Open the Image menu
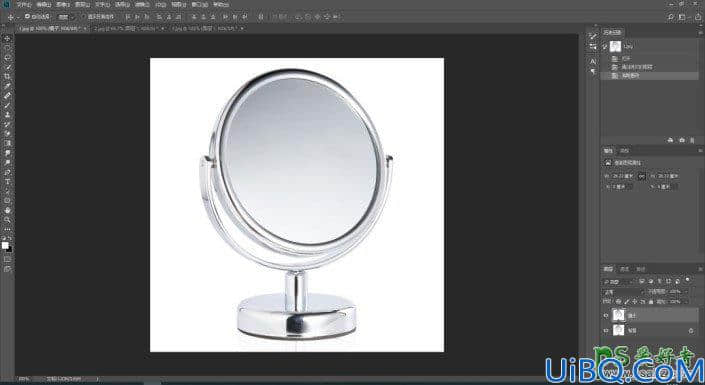 click(x=63, y=4)
